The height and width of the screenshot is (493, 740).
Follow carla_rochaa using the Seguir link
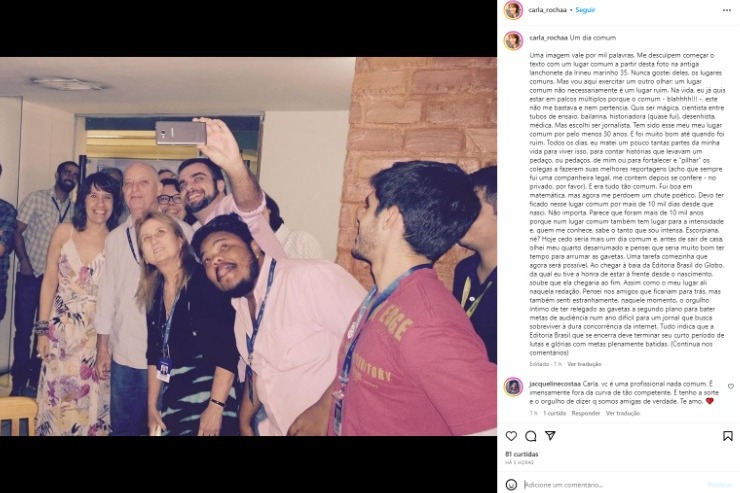(585, 10)
